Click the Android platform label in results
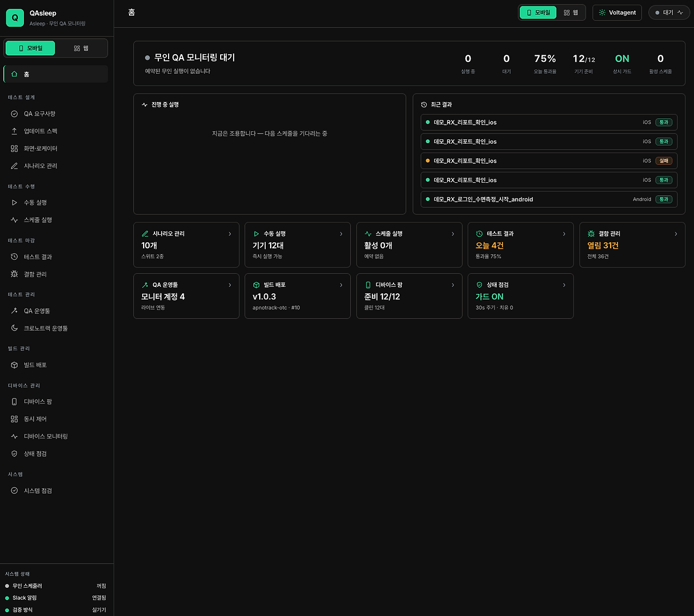Screen dimensions: 694x616 point(642,200)
